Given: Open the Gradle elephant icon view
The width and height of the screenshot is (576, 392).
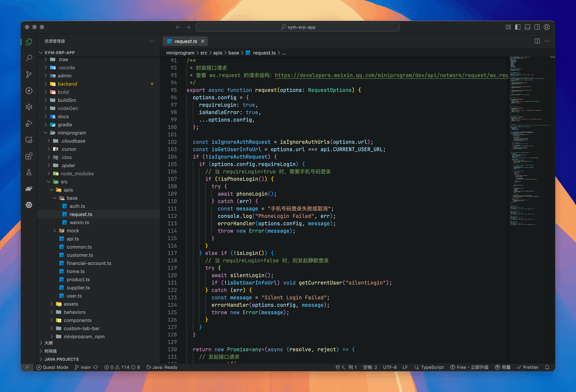Looking at the screenshot, I should 29,189.
